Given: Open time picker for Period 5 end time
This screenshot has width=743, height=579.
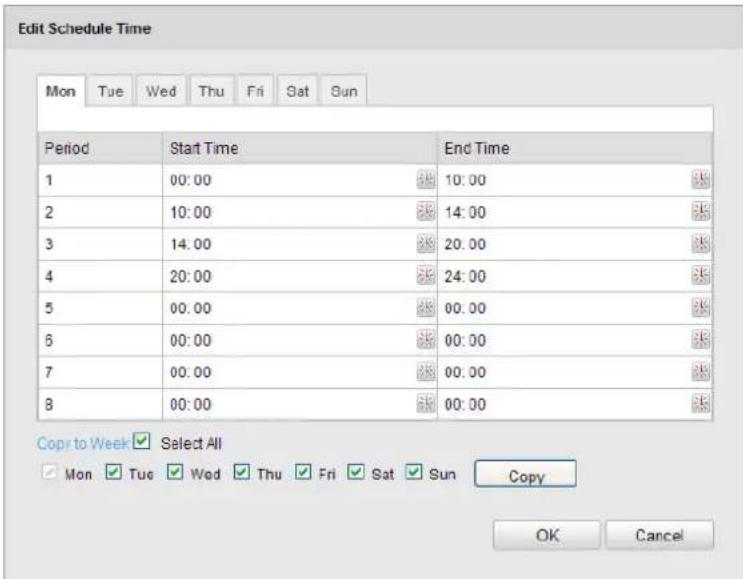Looking at the screenshot, I should pos(701,308).
